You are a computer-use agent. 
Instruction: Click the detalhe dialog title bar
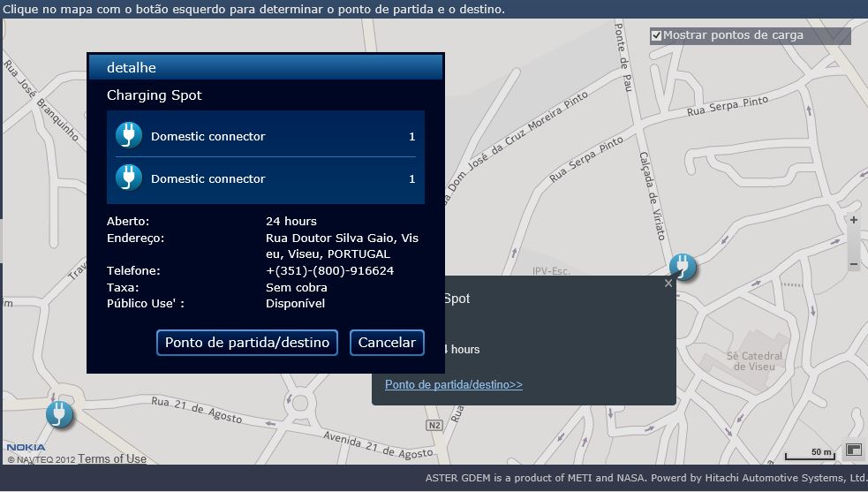[265, 67]
